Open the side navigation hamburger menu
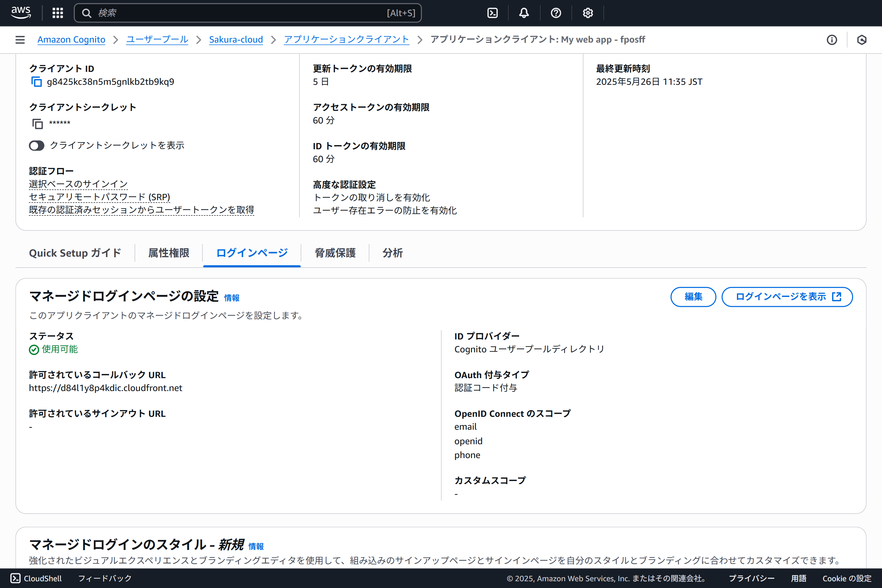This screenshot has height=588, width=882. (20, 40)
